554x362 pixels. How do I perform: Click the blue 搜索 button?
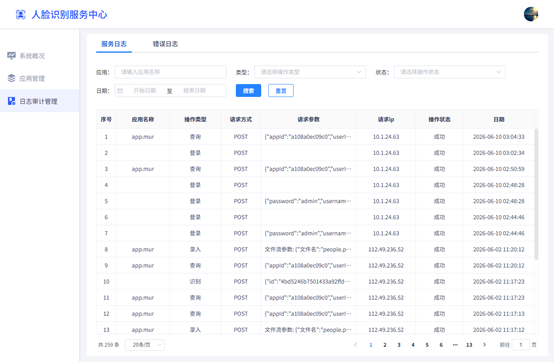click(x=248, y=91)
